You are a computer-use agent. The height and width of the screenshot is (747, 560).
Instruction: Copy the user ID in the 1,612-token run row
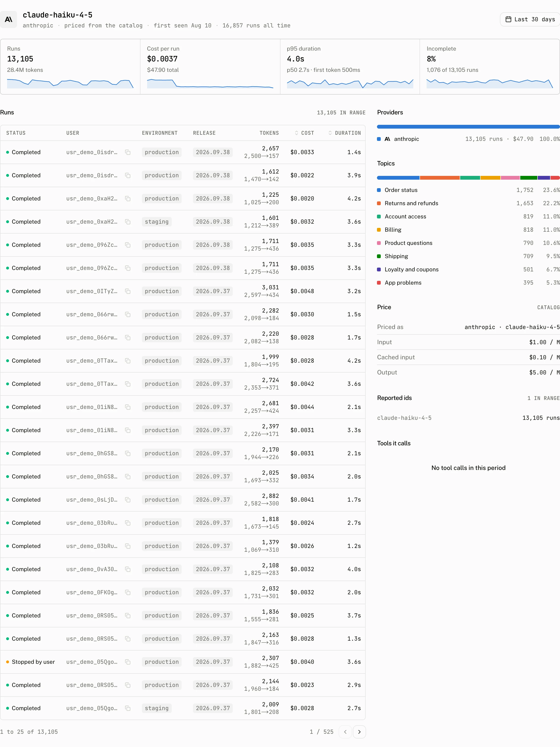tap(128, 176)
